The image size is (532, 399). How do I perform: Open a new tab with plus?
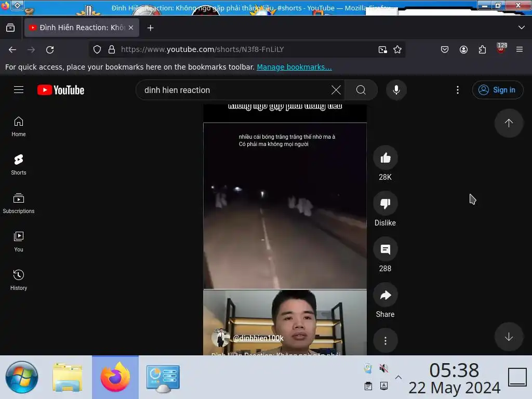click(x=150, y=28)
